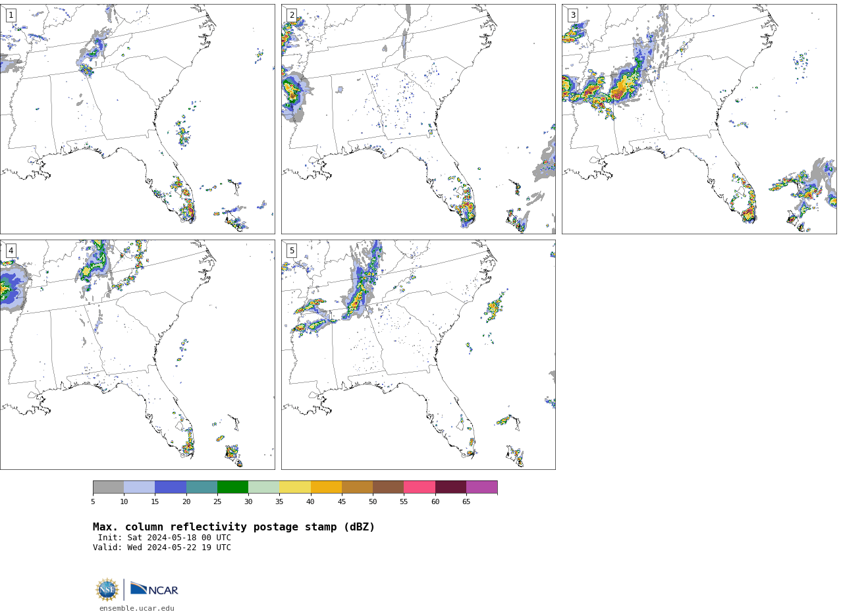Click the NCAR logo

pyautogui.click(x=154, y=589)
